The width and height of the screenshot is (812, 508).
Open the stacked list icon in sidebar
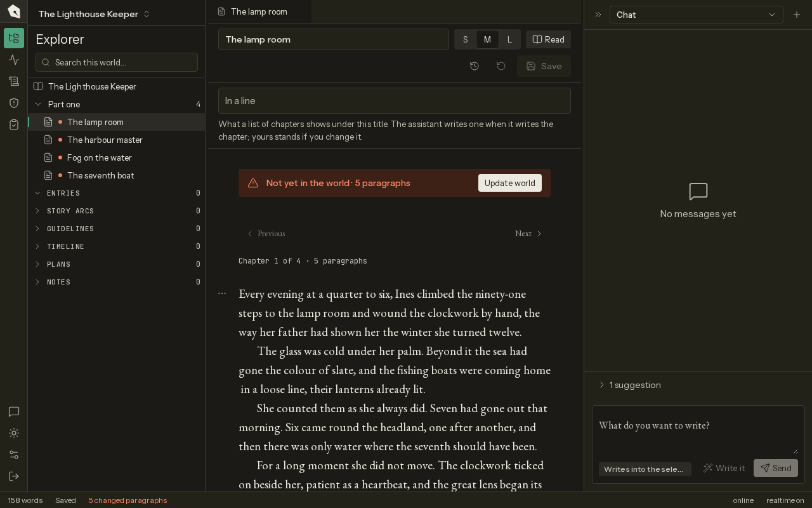14,81
